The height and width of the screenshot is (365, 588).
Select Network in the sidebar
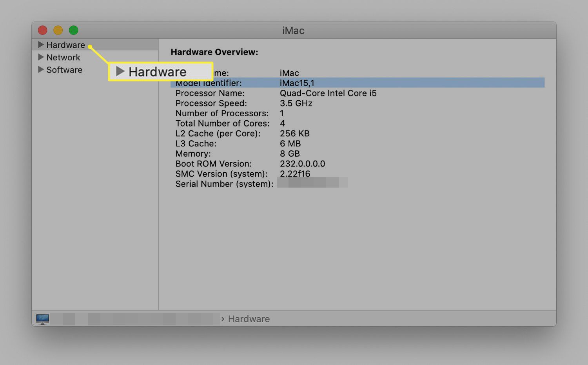tap(63, 58)
